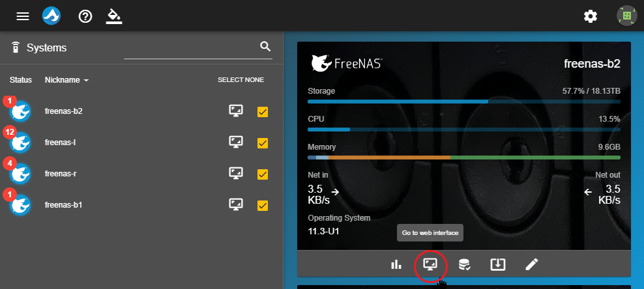Click the SELECT NONE button
This screenshot has height=289, width=644.
click(241, 80)
